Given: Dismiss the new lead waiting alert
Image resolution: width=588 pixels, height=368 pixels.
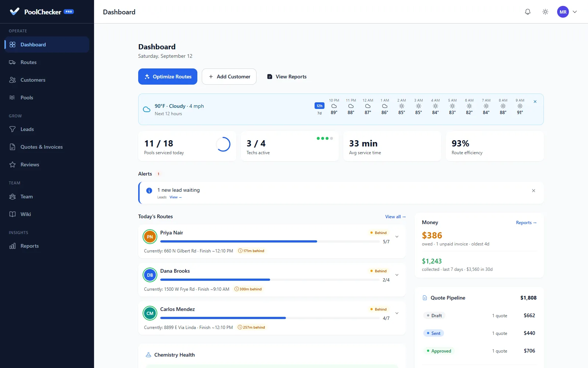Looking at the screenshot, I should pyautogui.click(x=534, y=191).
